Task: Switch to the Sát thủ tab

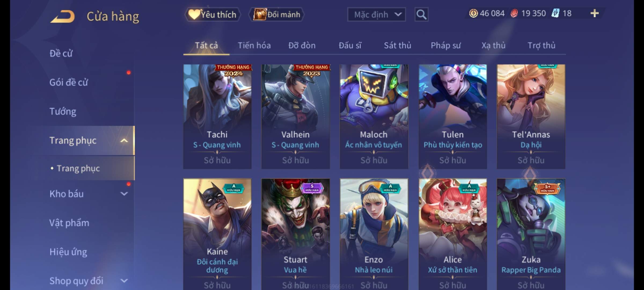Action: click(397, 45)
